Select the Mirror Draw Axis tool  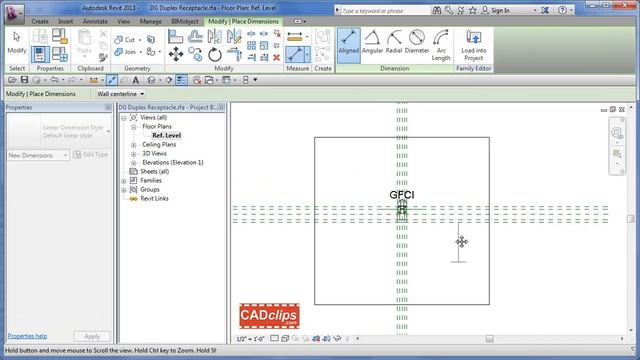[x=233, y=37]
